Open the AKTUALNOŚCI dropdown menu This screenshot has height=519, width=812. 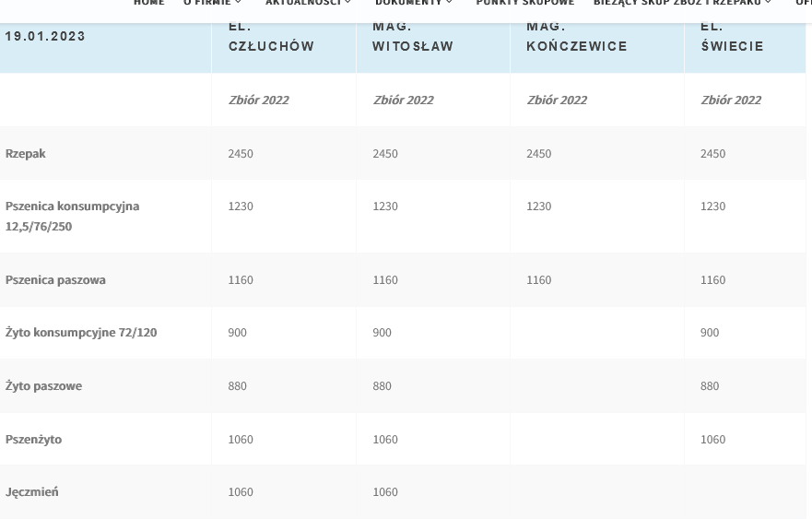[x=308, y=4]
